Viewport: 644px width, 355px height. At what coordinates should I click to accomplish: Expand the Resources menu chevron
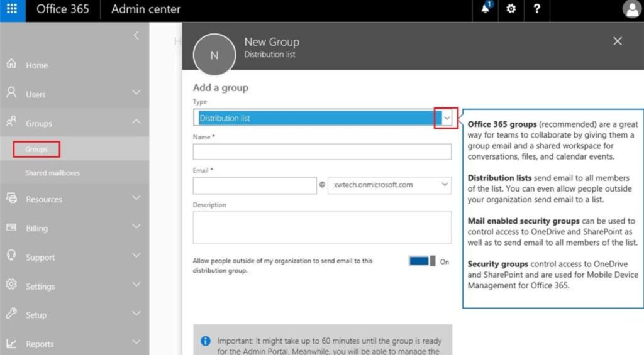tap(136, 198)
